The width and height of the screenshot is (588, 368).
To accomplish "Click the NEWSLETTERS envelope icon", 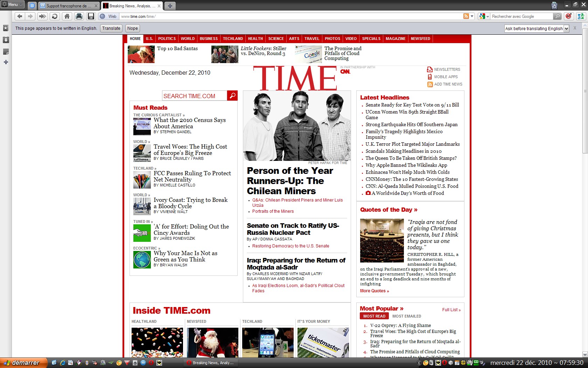I will [429, 69].
